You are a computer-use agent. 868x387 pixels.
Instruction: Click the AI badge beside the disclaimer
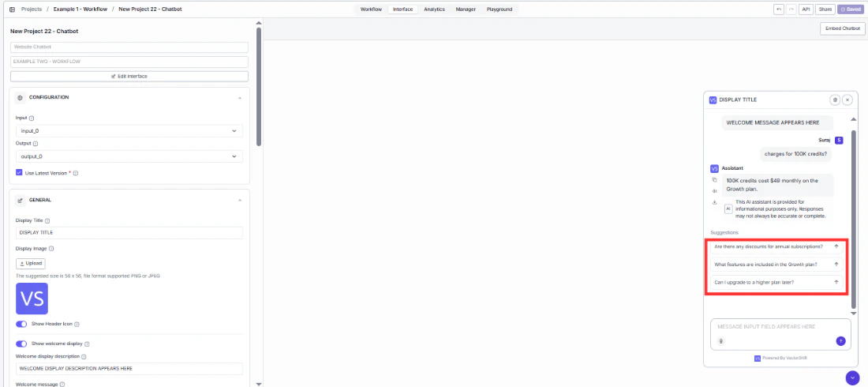tap(728, 209)
